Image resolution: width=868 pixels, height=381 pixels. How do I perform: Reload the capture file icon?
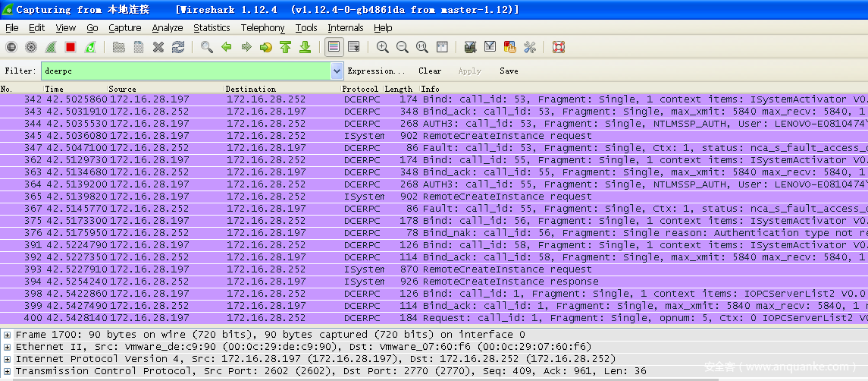click(177, 47)
